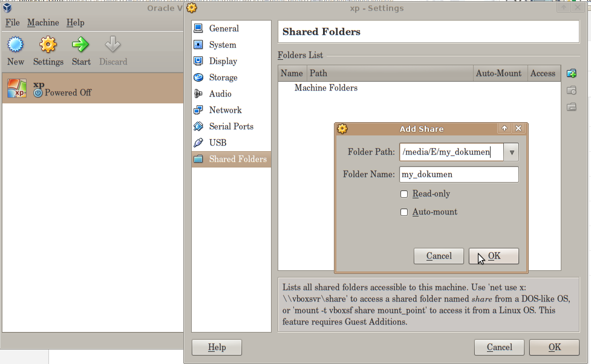591x364 pixels.
Task: Click the Add shared folder icon
Action: click(572, 74)
